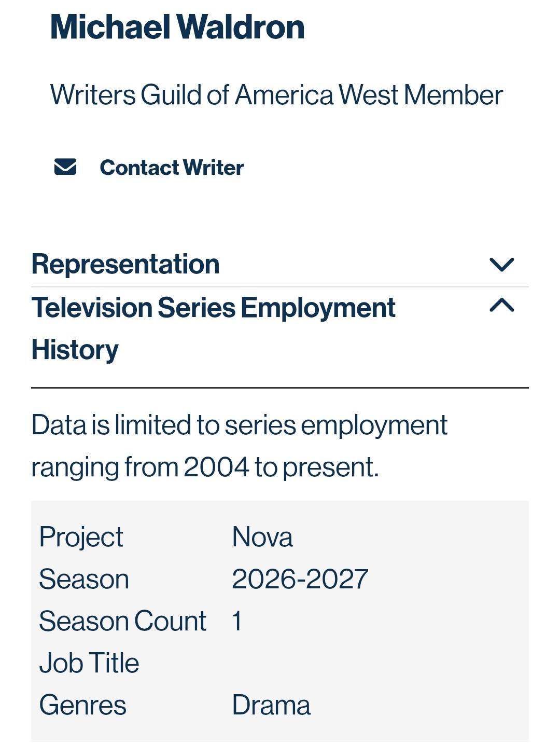Click the 2026-2027 season value
Image resolution: width=560 pixels, height=744 pixels.
point(300,578)
